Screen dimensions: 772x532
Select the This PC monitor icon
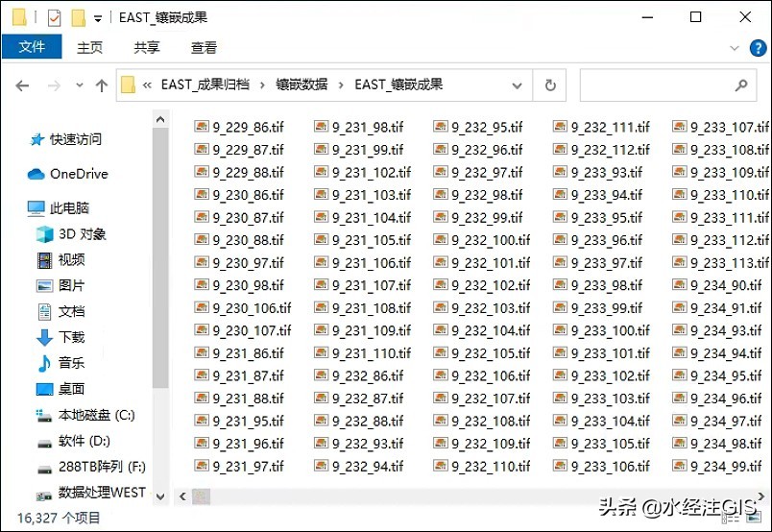coord(36,208)
